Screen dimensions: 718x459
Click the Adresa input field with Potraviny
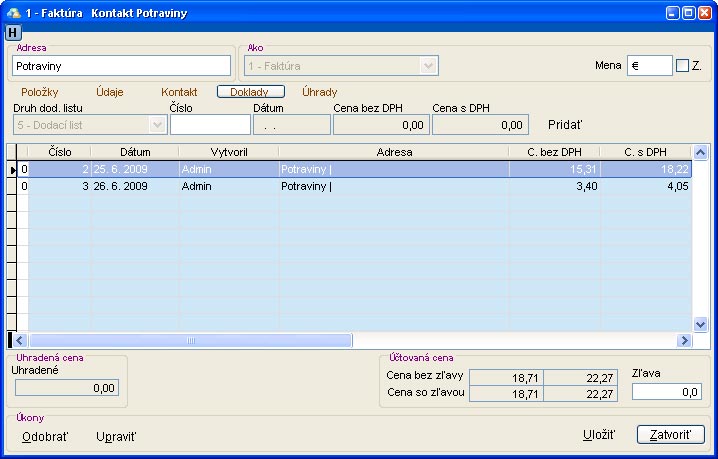(x=124, y=66)
